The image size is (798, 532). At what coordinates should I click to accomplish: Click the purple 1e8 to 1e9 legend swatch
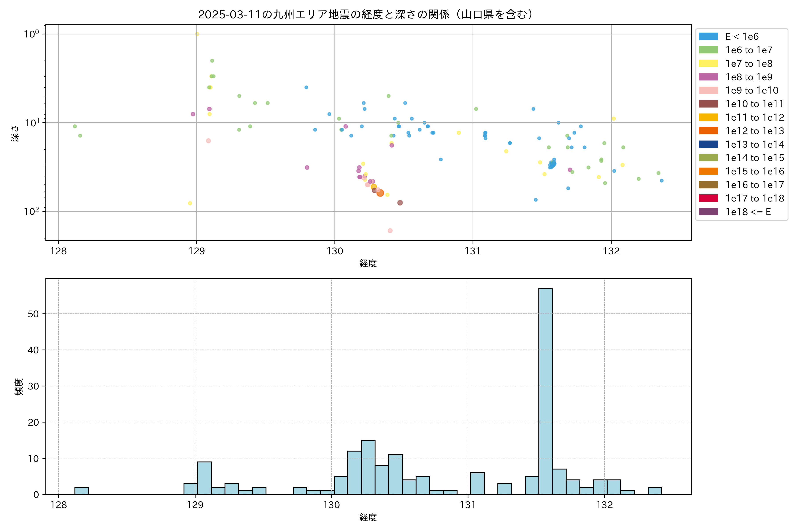(x=708, y=77)
